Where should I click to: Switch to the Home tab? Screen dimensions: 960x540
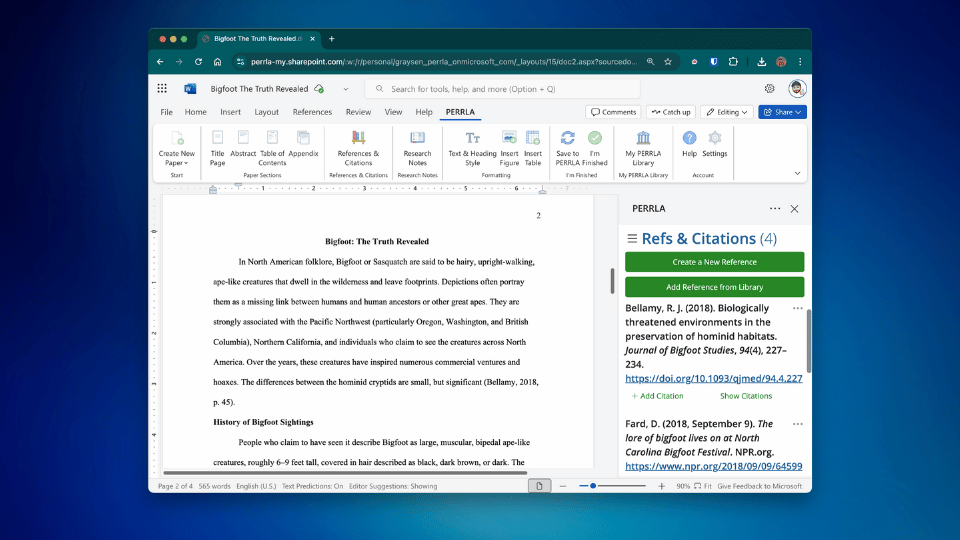point(195,112)
